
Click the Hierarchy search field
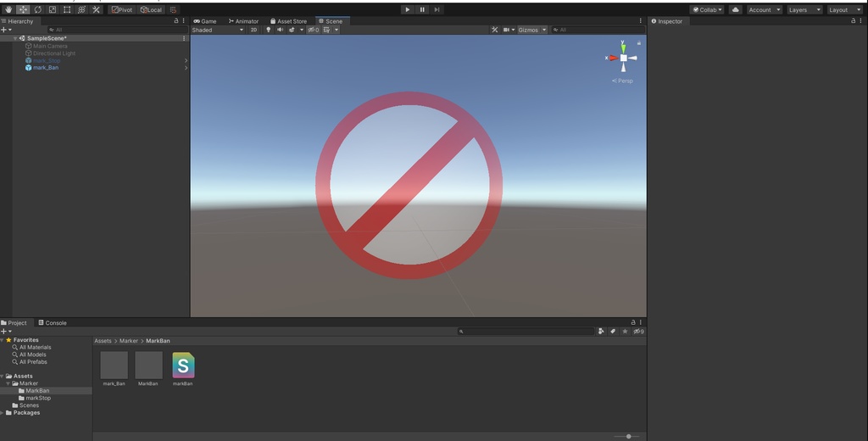pos(117,30)
